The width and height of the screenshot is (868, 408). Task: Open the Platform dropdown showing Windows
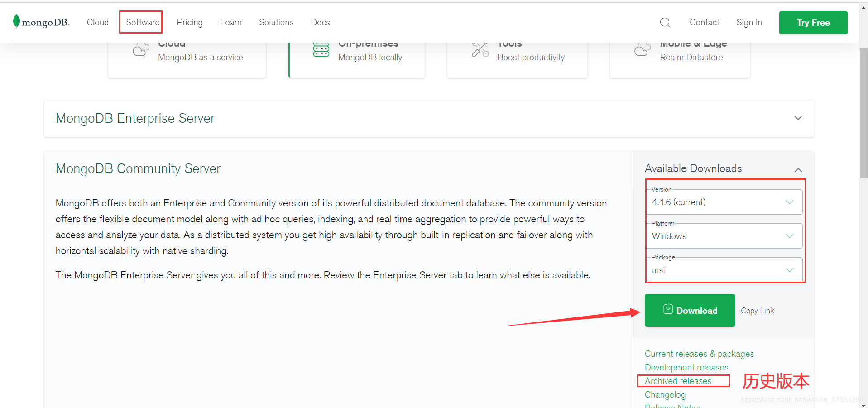coord(724,236)
